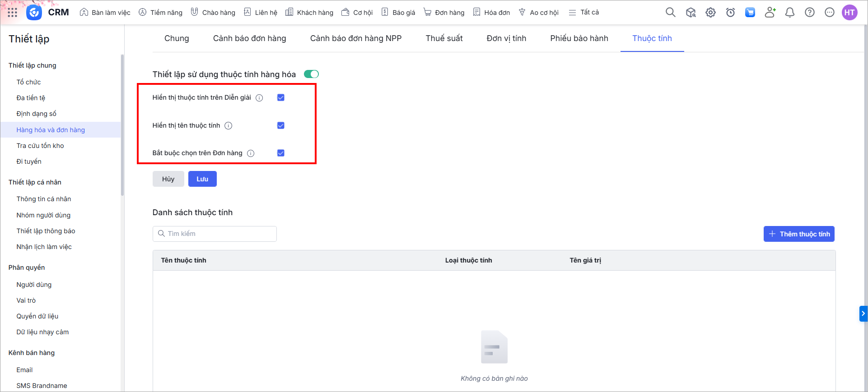This screenshot has height=392, width=868.
Task: Click the Thêm thuộc tính button
Action: tap(798, 234)
